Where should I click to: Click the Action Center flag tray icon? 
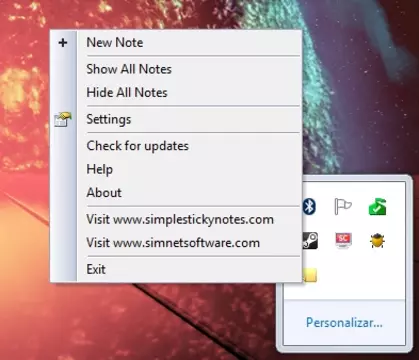coord(343,207)
